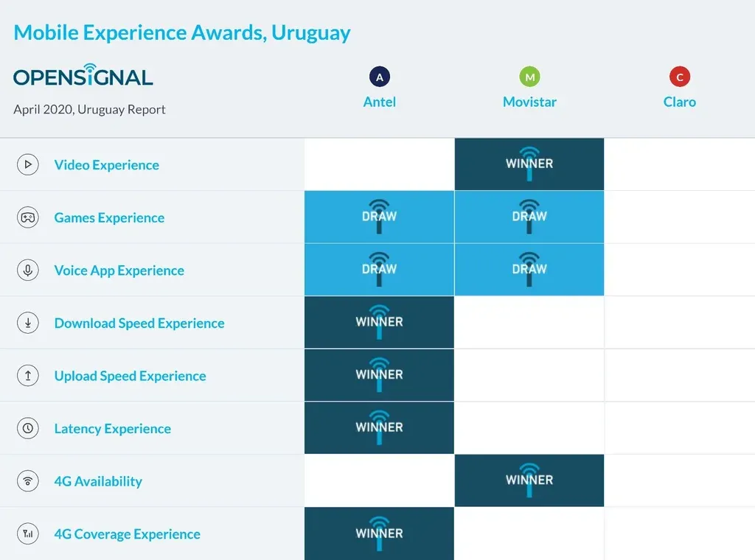The image size is (755, 560).
Task: Click Movistar's 4G Availability WINNER cell
Action: click(529, 481)
